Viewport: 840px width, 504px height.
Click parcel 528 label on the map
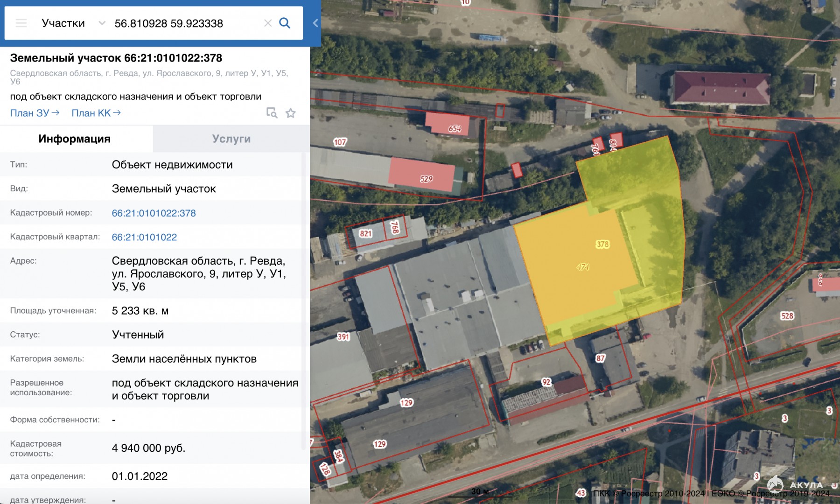(787, 316)
